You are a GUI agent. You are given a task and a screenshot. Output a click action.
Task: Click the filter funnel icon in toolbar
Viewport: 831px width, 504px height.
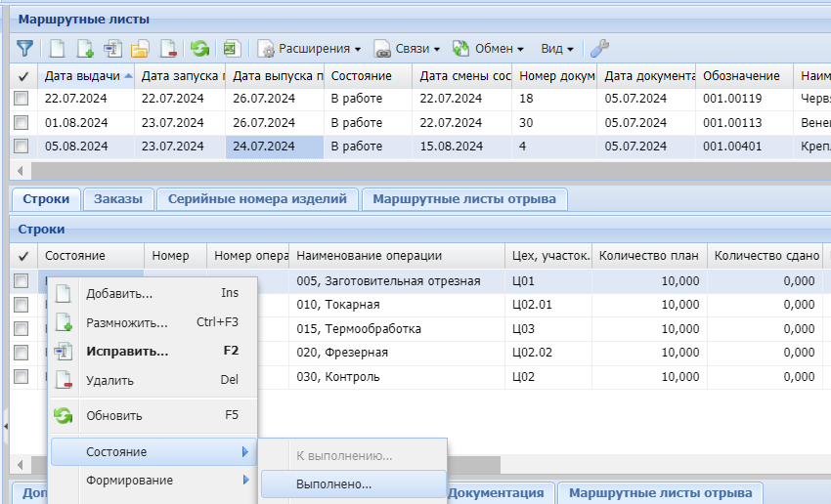24,48
